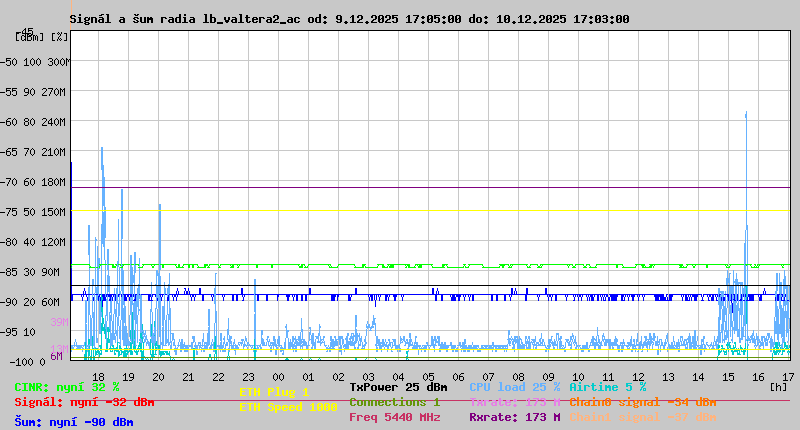This screenshot has width=800, height=430.
Task: Click hour '00' on the time axis
Action: [279, 377]
